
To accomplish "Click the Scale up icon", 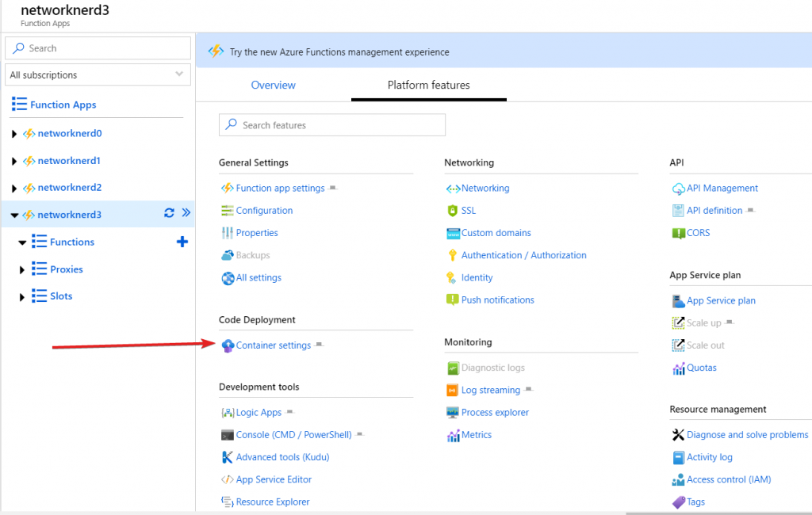I will (x=678, y=323).
